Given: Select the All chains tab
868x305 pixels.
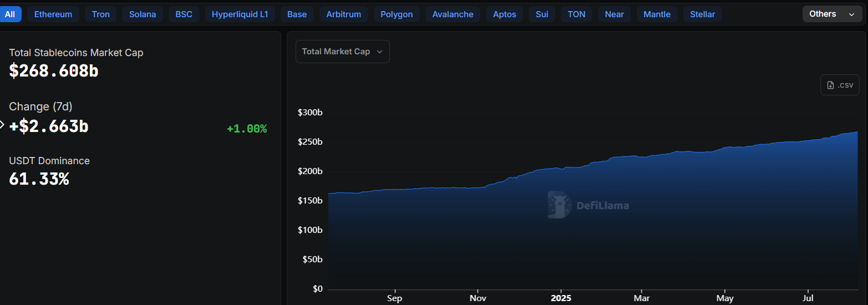Looking at the screenshot, I should (x=10, y=14).
